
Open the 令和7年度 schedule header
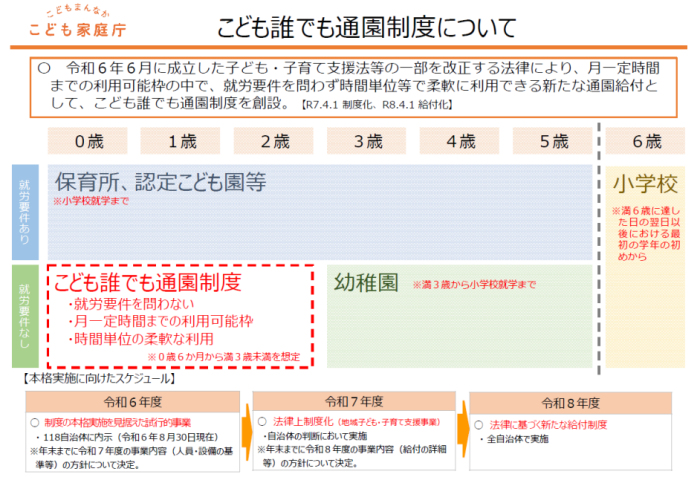pyautogui.click(x=353, y=401)
